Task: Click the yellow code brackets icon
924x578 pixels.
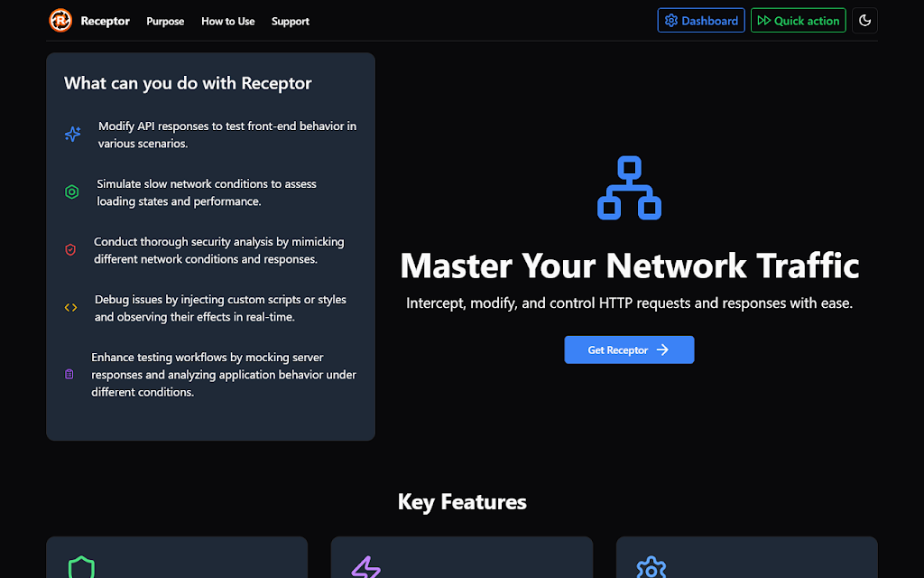Action: point(70,307)
